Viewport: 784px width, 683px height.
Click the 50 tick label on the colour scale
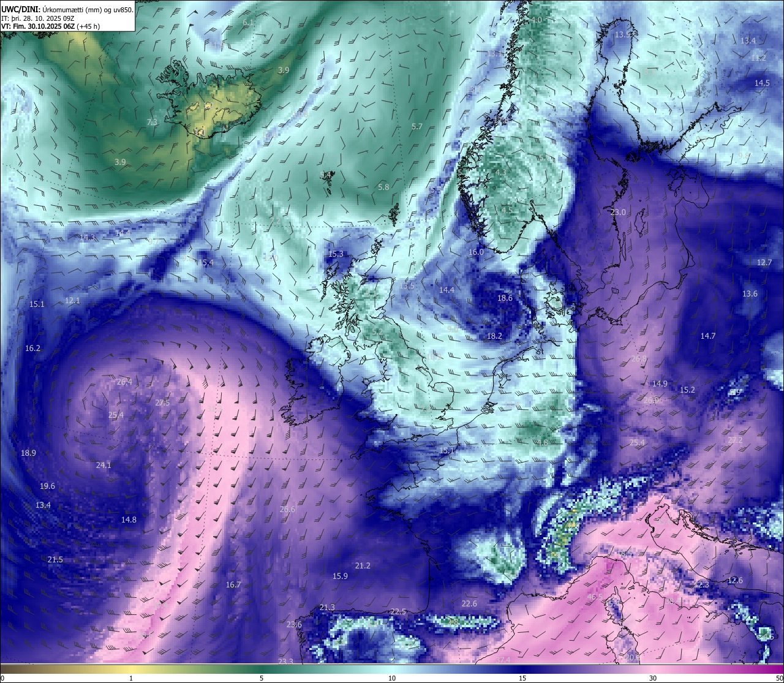click(x=779, y=678)
